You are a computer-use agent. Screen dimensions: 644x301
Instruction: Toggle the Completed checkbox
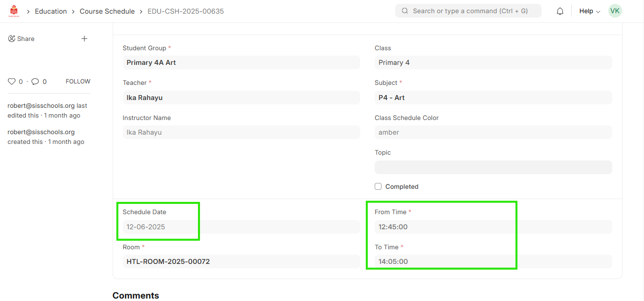(378, 186)
